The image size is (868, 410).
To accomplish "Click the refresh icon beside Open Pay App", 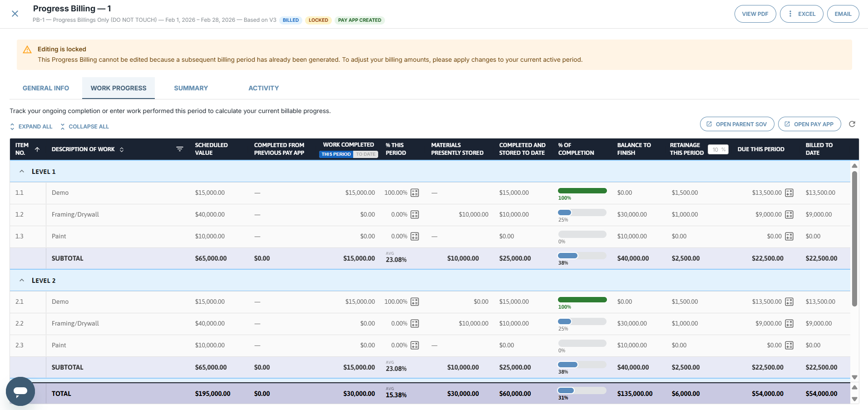I will [852, 124].
